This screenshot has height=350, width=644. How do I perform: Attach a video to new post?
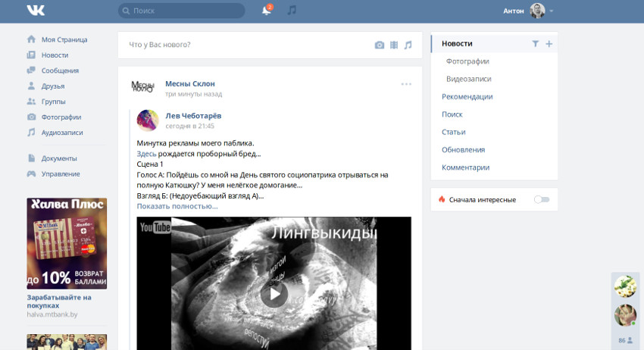pyautogui.click(x=394, y=45)
